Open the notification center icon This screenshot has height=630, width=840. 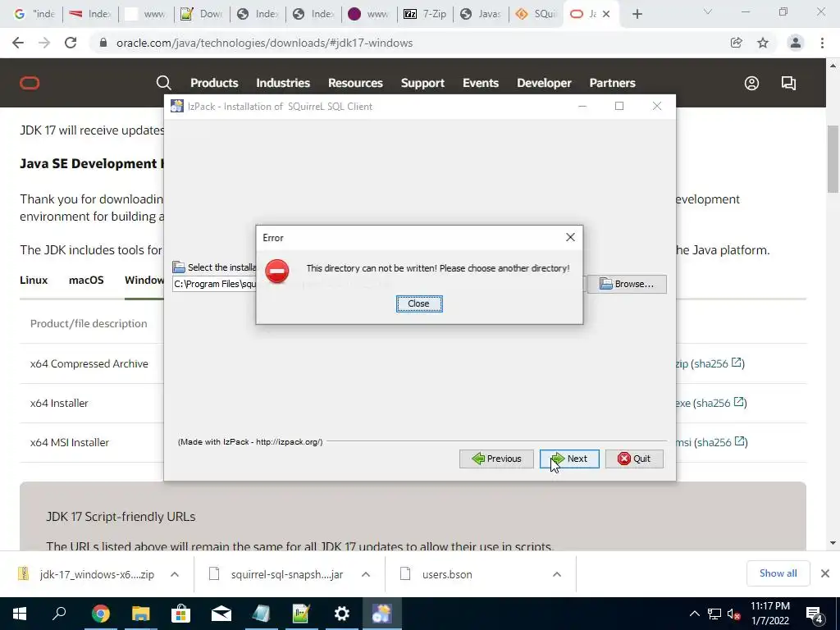coord(815,614)
